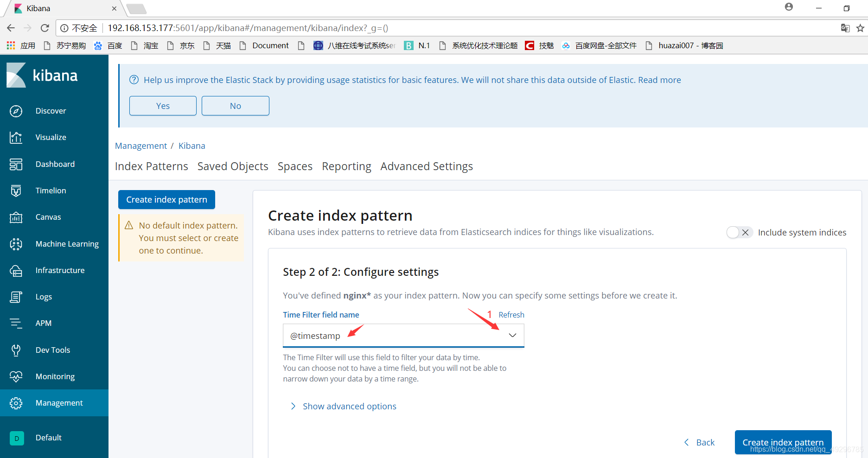Click browser back arrow

11,28
